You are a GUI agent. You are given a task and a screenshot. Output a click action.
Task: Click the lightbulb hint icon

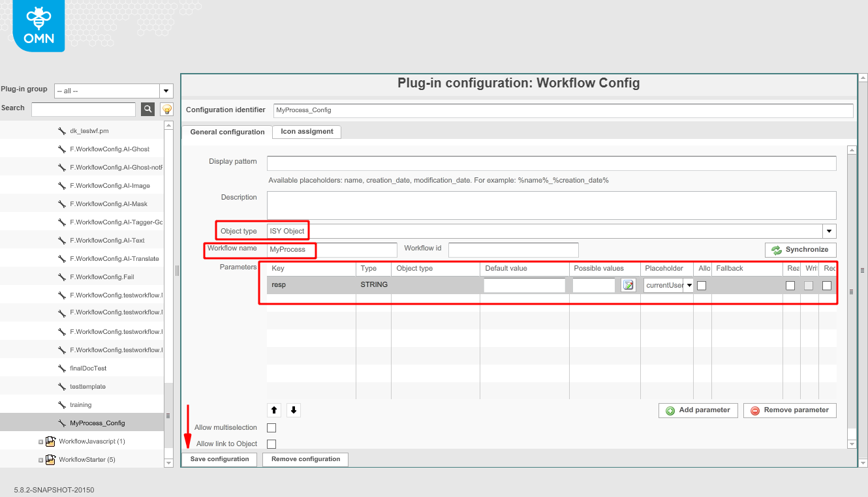coord(166,109)
